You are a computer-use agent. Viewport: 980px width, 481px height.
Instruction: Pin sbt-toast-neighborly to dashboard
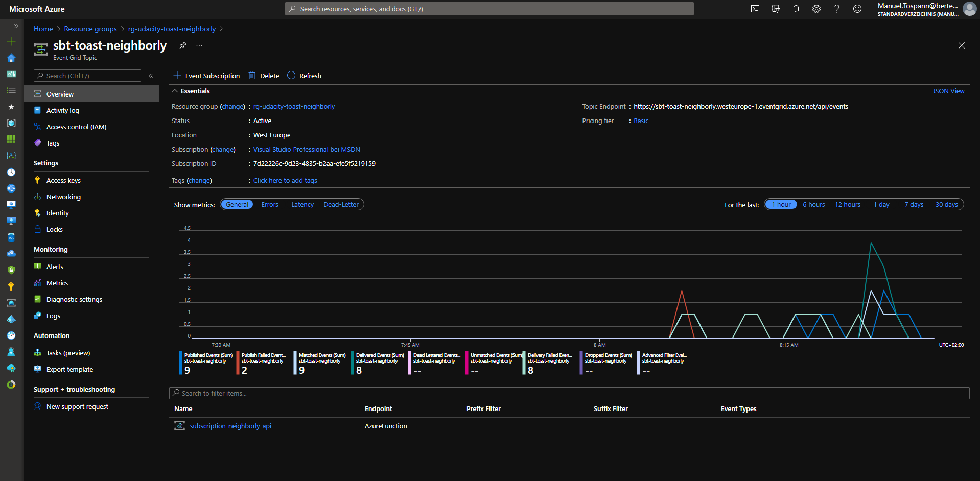[x=183, y=45]
